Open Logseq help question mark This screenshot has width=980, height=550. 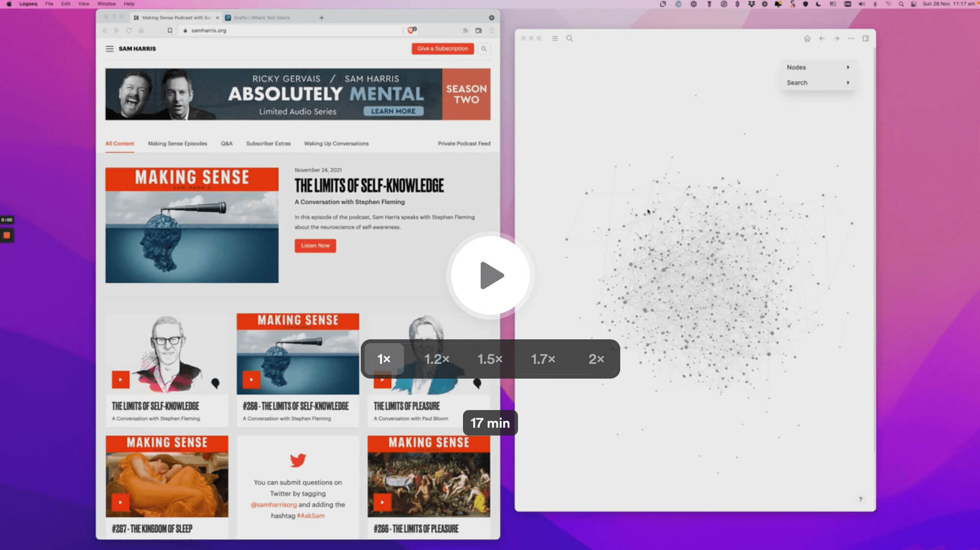click(860, 499)
